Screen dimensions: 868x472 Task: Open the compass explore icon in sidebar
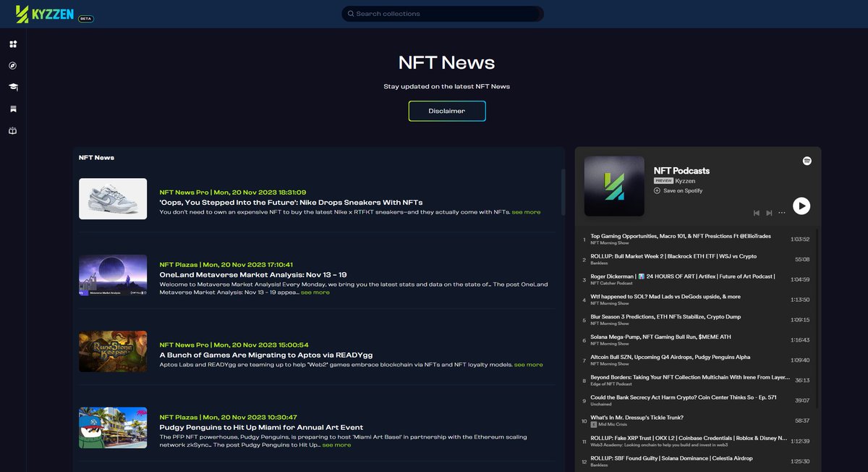coord(13,66)
